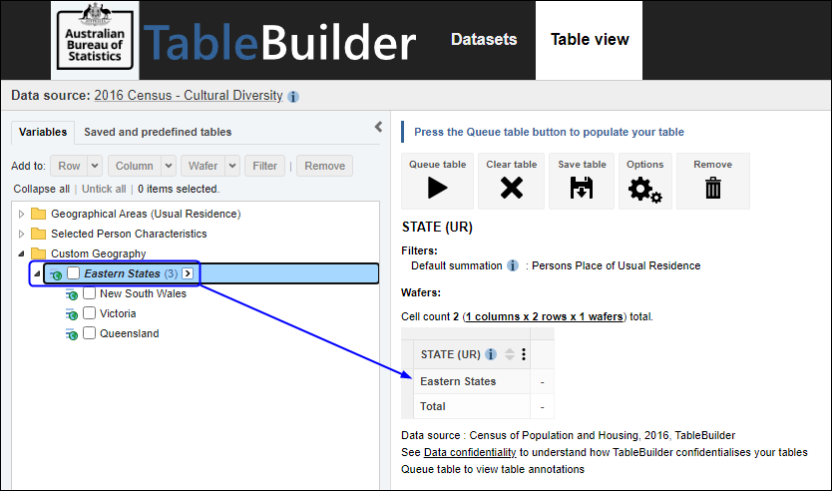Image resolution: width=832 pixels, height=491 pixels.
Task: Click the Filter button
Action: point(265,166)
